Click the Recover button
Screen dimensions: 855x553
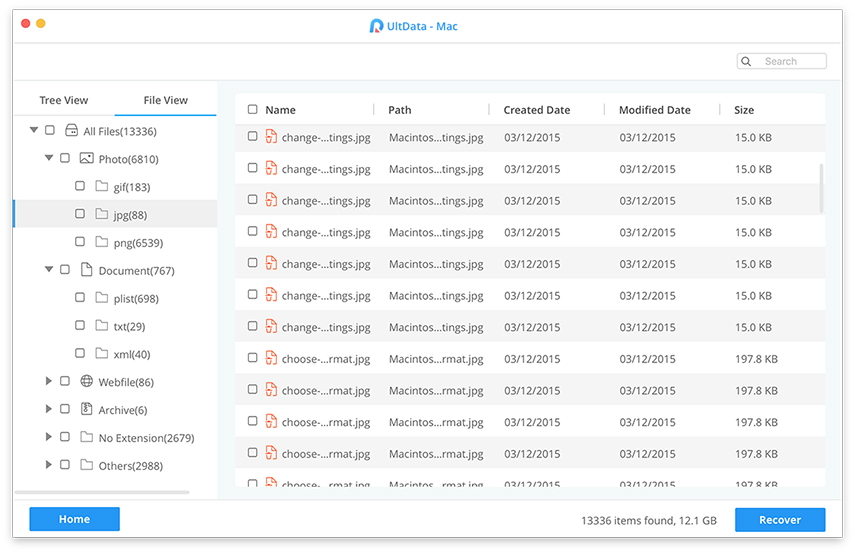[780, 519]
